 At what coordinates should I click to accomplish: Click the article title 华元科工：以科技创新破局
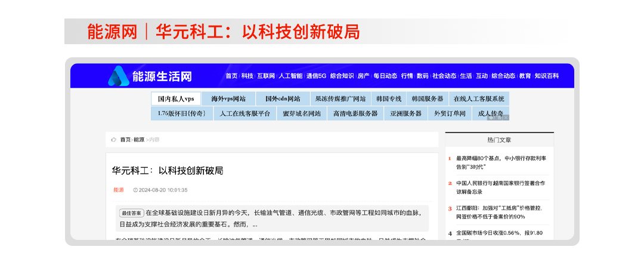[168, 171]
